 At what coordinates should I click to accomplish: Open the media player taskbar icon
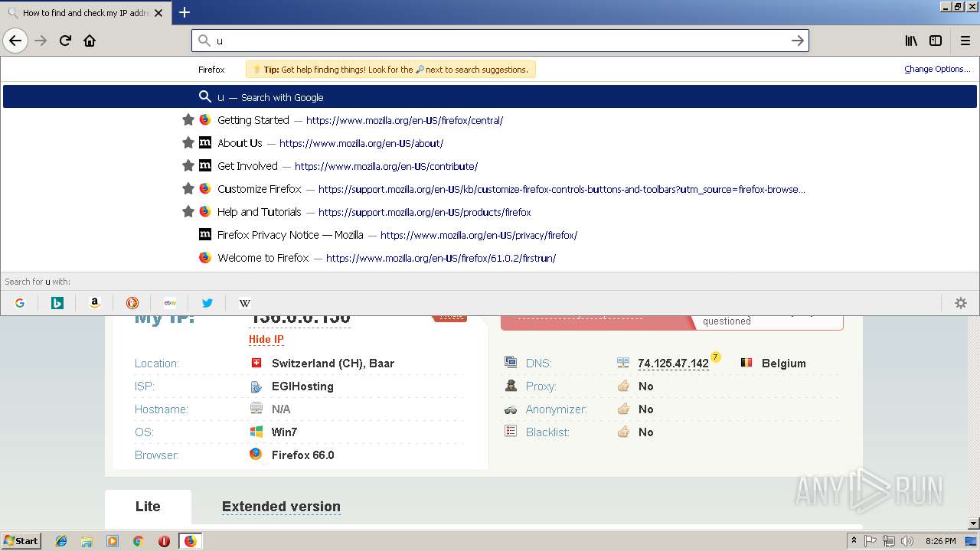[113, 541]
